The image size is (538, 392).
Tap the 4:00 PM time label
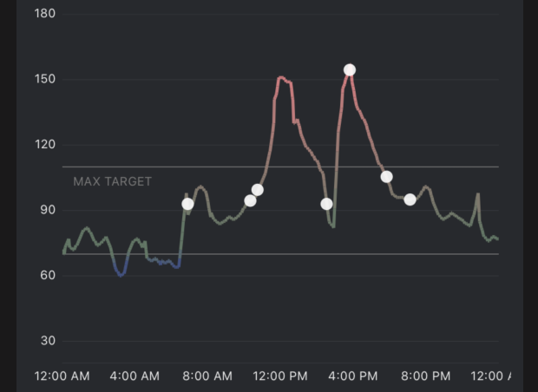[354, 376]
